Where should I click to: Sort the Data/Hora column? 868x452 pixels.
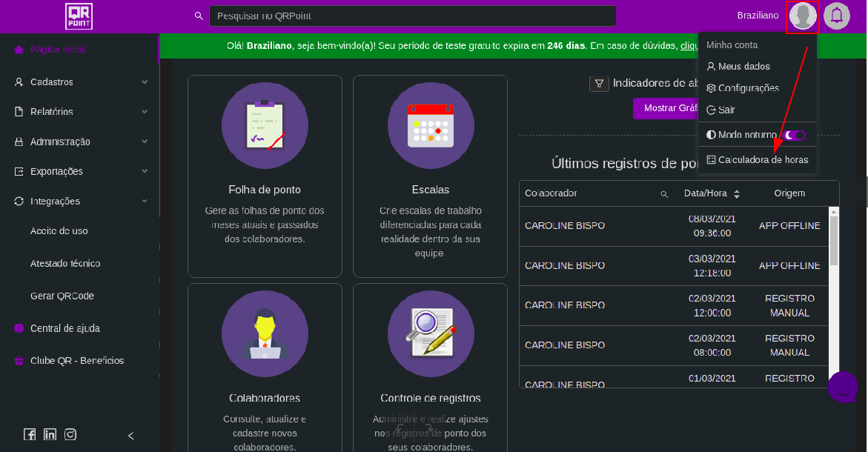736,194
